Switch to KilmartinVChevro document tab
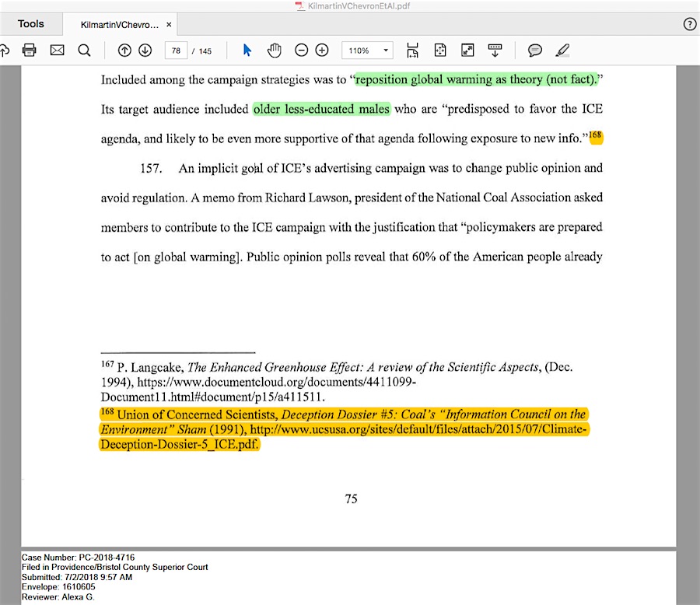Viewport: 700px width, 605px height. 119,25
